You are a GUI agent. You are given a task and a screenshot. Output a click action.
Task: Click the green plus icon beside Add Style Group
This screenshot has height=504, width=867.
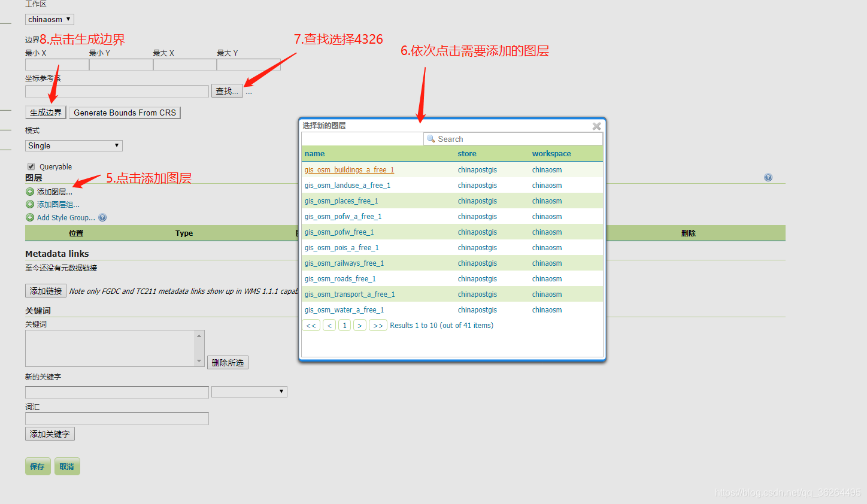click(x=30, y=217)
